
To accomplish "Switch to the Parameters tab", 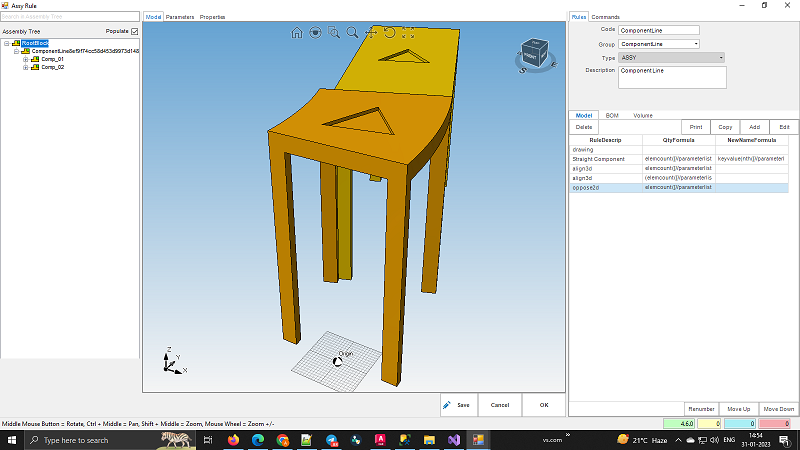I will coord(180,17).
